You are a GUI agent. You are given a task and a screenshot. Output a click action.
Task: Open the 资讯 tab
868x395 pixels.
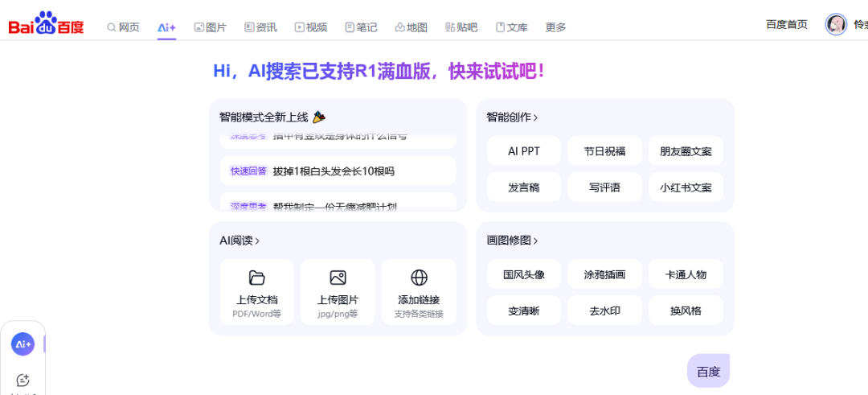[260, 27]
